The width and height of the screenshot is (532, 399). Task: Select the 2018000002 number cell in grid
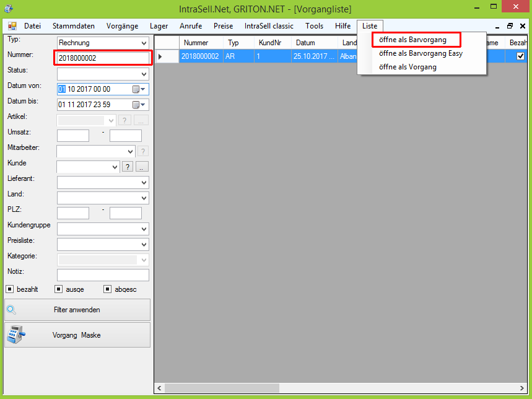click(x=201, y=56)
